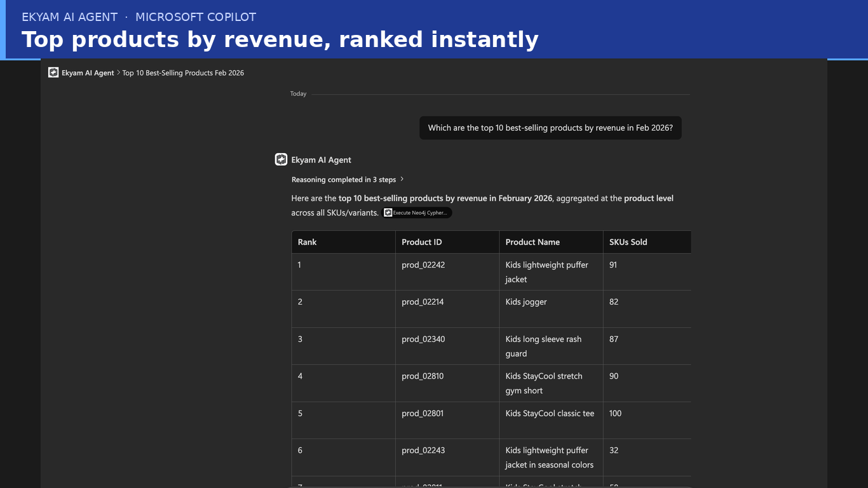Click the Ekyam AI Agent avatar icon
868x488 pixels.
coord(281,159)
